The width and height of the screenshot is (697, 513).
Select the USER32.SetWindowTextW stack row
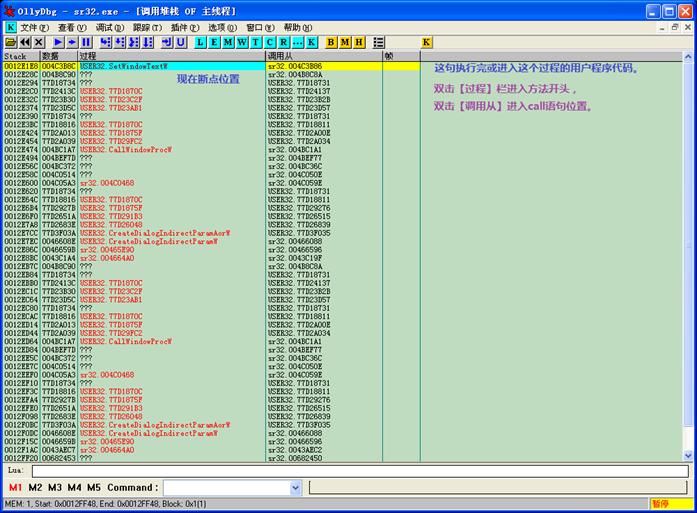tap(211, 66)
